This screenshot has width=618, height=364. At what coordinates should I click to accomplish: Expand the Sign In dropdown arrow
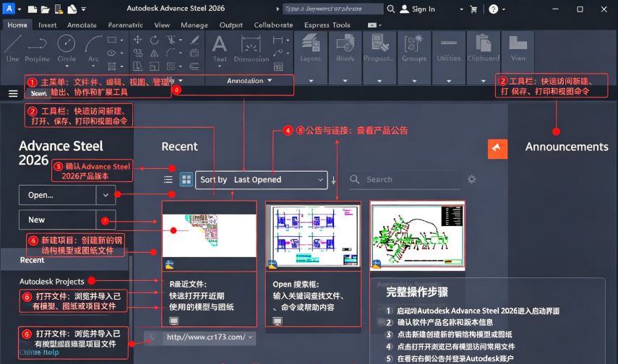click(461, 9)
